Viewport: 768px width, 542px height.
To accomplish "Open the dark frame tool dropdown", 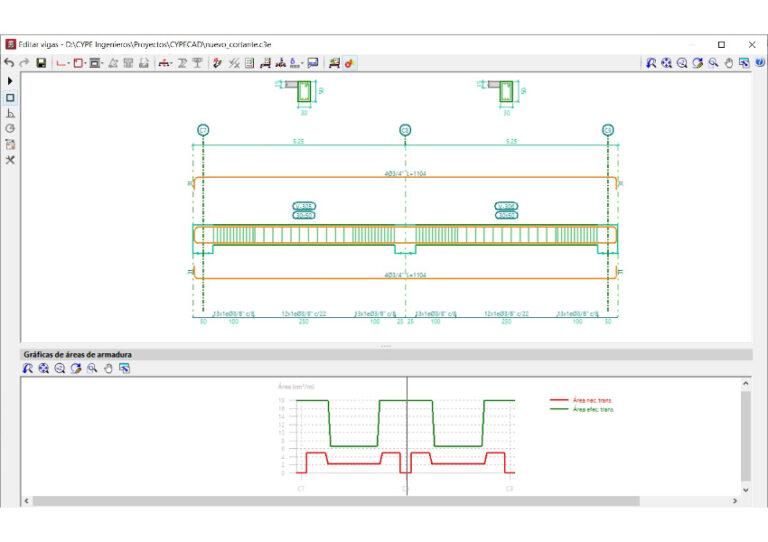I will click(x=96, y=63).
